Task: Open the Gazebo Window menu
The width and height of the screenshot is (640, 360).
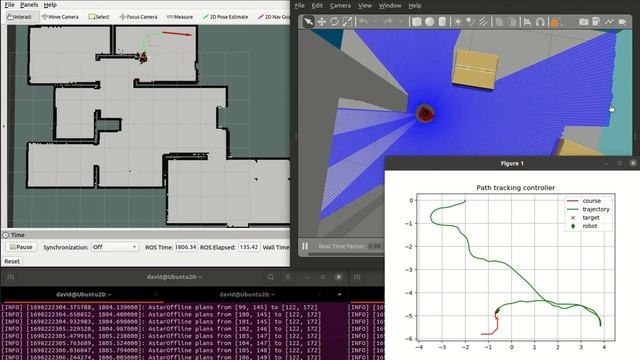Action: click(x=390, y=6)
